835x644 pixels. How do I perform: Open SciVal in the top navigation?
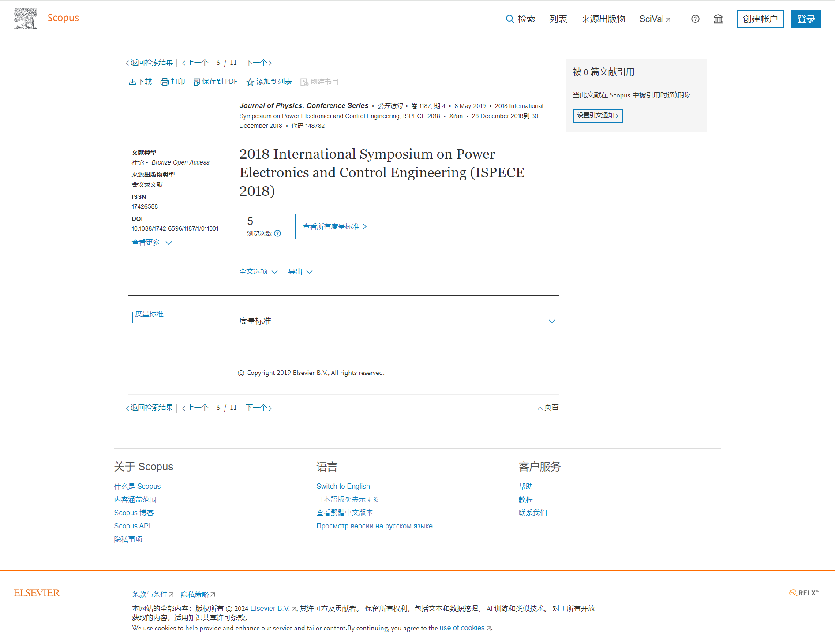[655, 19]
